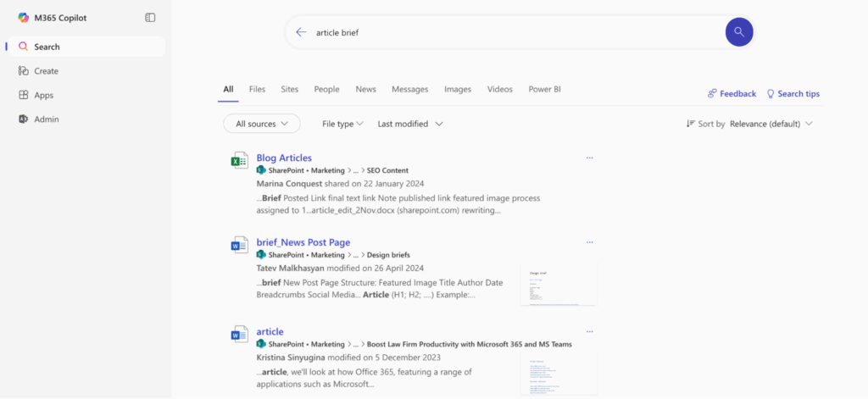Click the Feedback icon
The width and height of the screenshot is (868, 399).
coord(712,93)
